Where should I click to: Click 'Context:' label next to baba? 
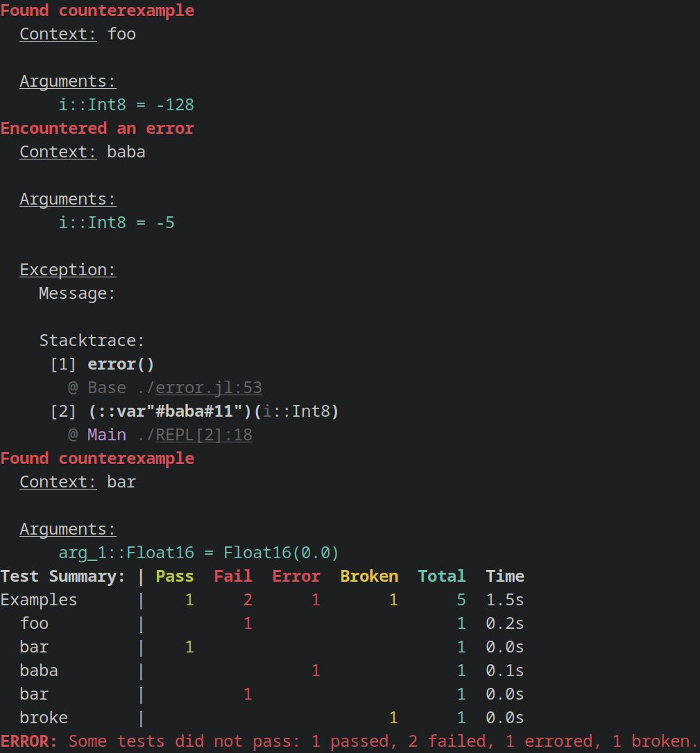coord(58,152)
